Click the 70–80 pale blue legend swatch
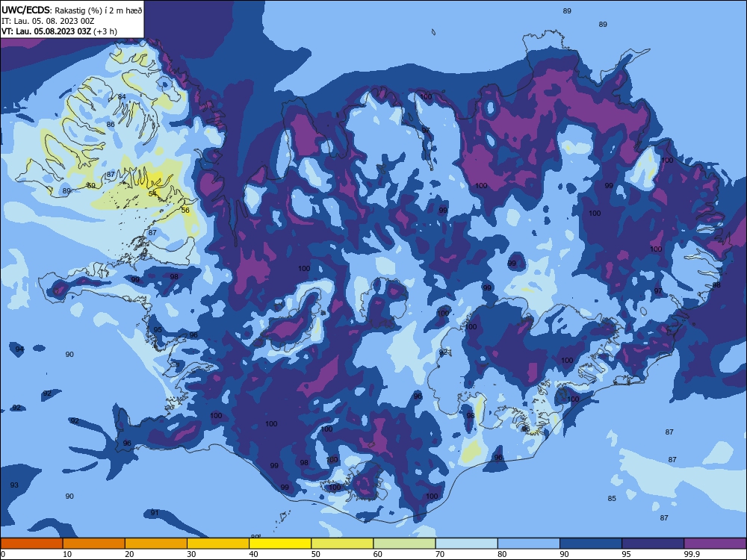The width and height of the screenshot is (747, 560). coord(467,544)
